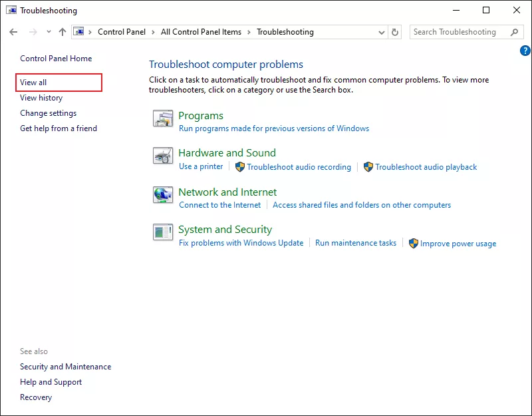The image size is (532, 416).
Task: Open Security and Maintenance under See also
Action: click(x=65, y=367)
